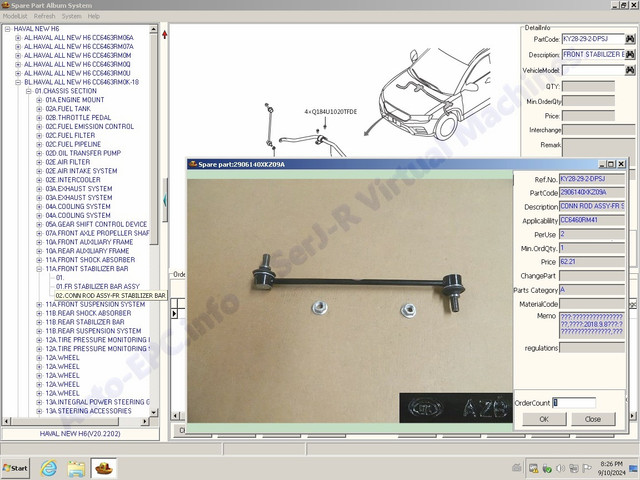Viewport: 640px width, 480px height.
Task: Select 02C FUEL FILTER tree item
Action: click(70, 136)
